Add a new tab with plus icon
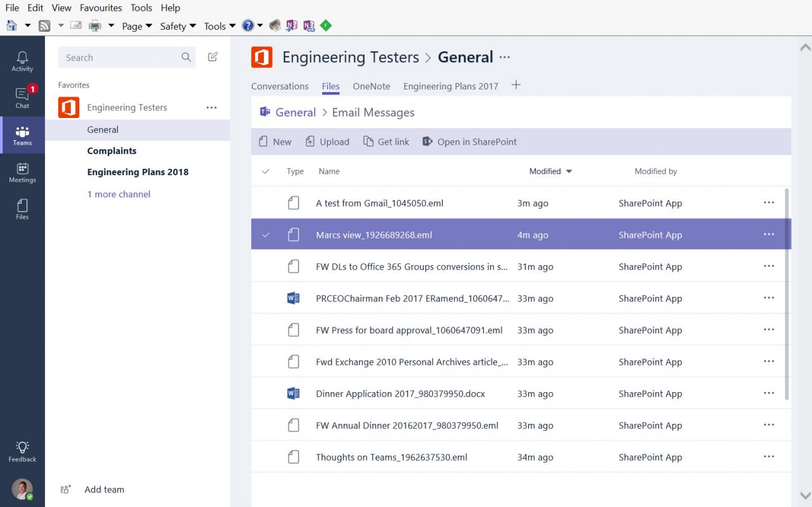Screen dimensions: 812x507 [x=516, y=85]
